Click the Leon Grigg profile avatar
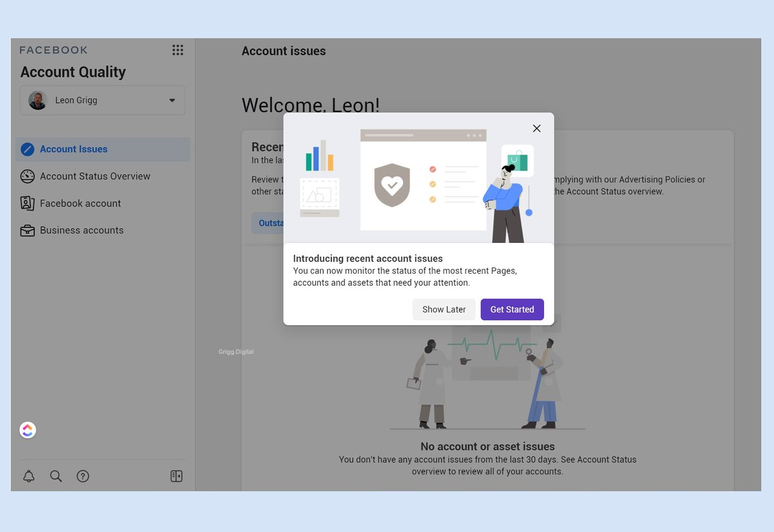 pyautogui.click(x=37, y=100)
